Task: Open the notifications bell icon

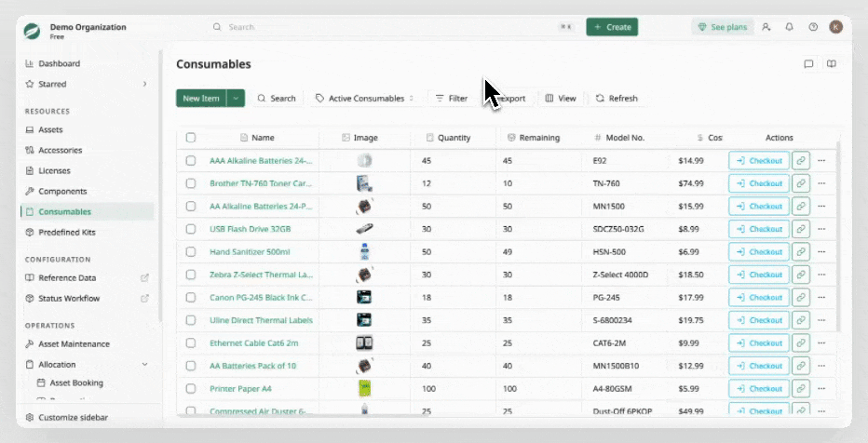Action: coord(790,27)
